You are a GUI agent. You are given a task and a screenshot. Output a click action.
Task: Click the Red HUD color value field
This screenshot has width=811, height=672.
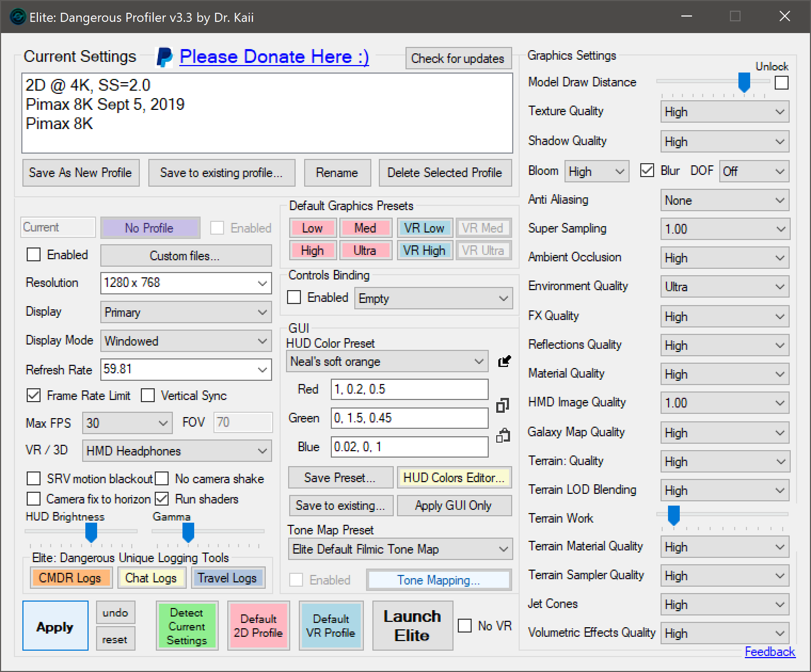pyautogui.click(x=410, y=389)
